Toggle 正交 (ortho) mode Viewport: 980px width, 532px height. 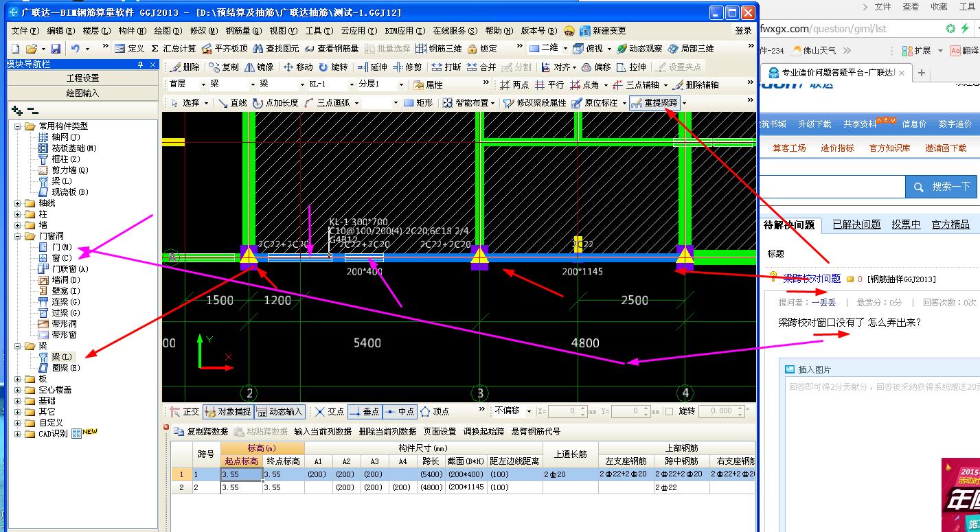click(185, 412)
